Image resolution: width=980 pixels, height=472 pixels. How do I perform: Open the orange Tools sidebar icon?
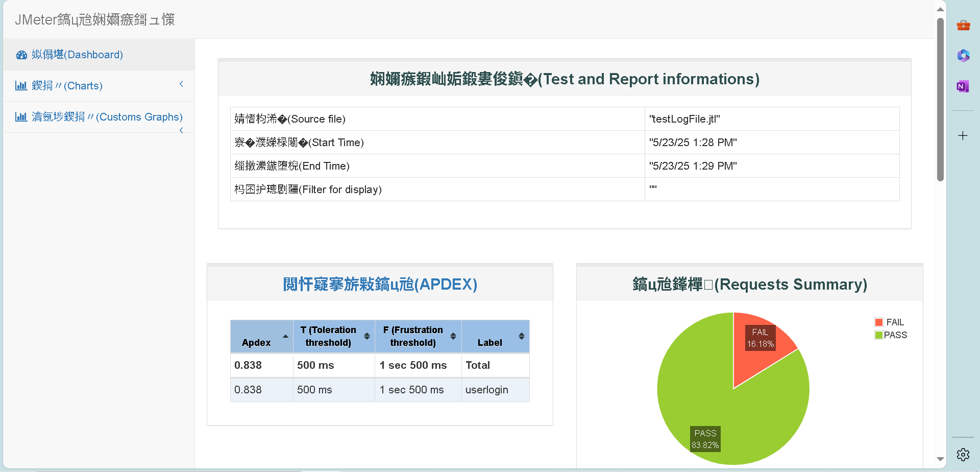click(963, 25)
